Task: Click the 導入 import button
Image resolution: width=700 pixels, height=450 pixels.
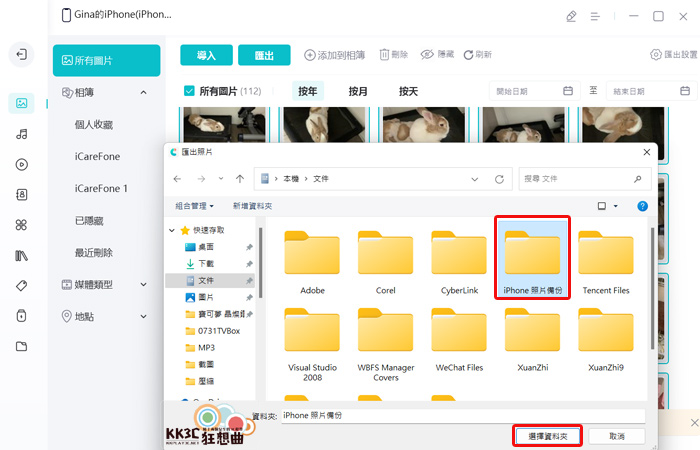Action: click(206, 55)
